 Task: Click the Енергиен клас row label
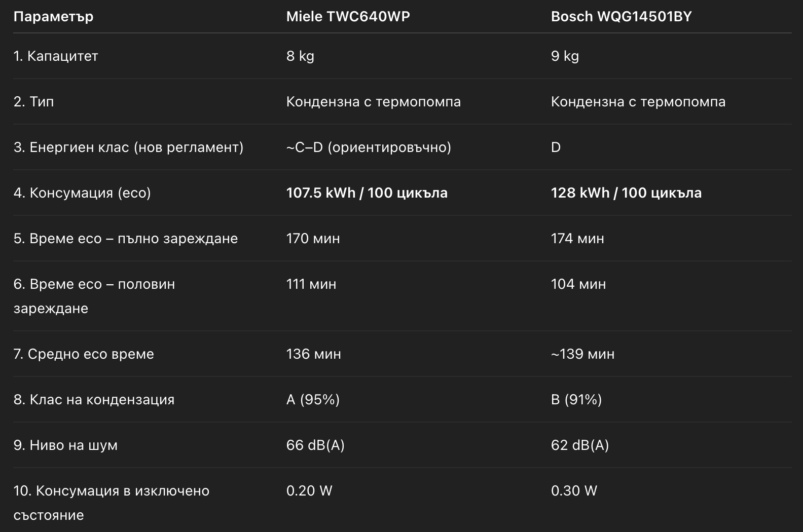click(128, 147)
